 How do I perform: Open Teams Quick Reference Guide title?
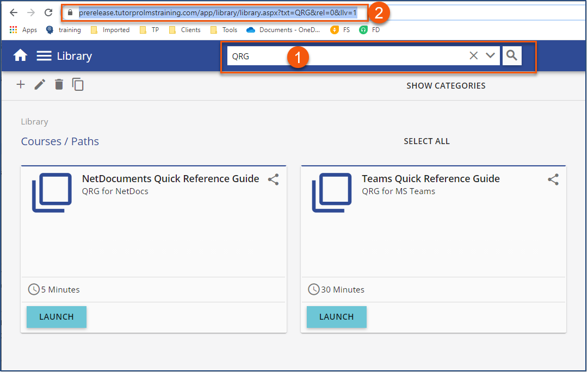point(431,179)
